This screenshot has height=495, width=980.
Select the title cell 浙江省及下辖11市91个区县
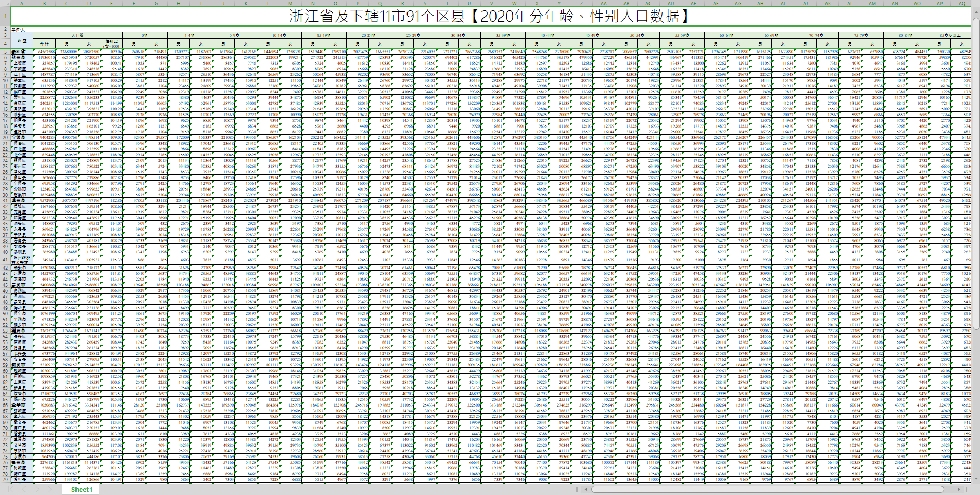[x=491, y=16]
